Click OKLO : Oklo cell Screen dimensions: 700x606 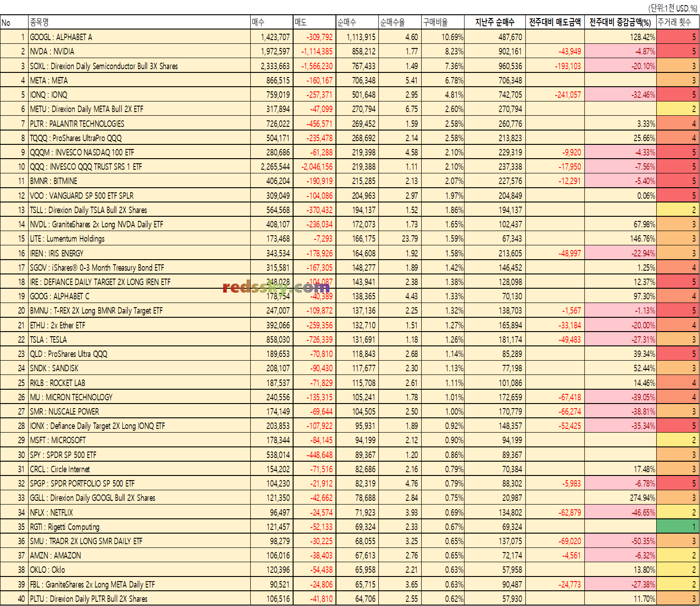pos(139,570)
